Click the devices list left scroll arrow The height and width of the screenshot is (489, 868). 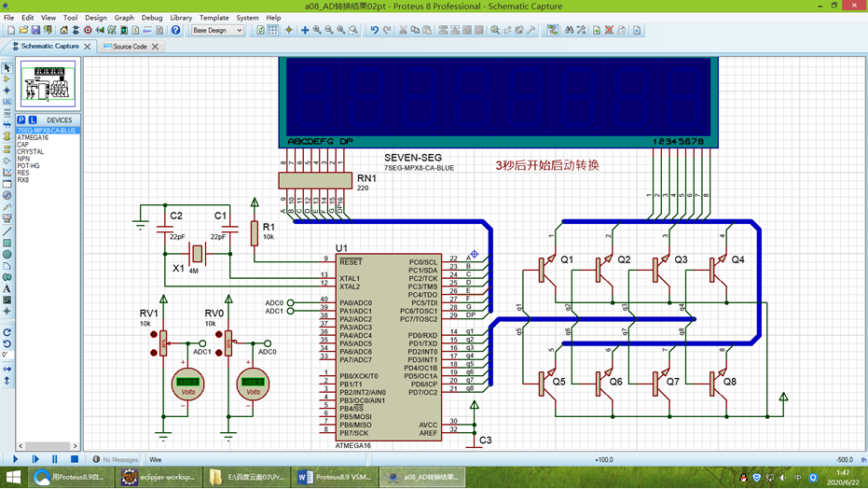(21, 446)
